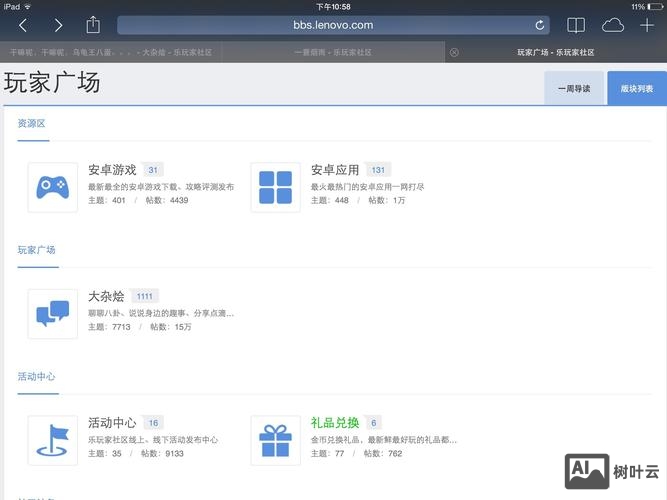The height and width of the screenshot is (500, 667).
Task: Tap the Safari back arrow
Action: click(x=23, y=25)
